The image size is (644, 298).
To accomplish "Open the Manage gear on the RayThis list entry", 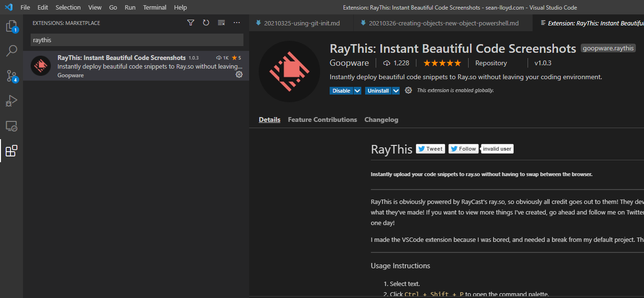I will [x=239, y=74].
